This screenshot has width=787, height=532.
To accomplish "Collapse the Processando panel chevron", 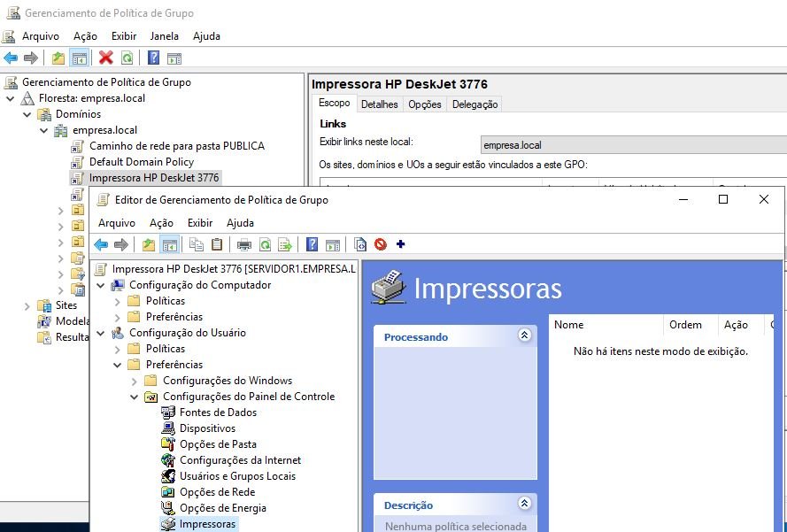I will [524, 335].
